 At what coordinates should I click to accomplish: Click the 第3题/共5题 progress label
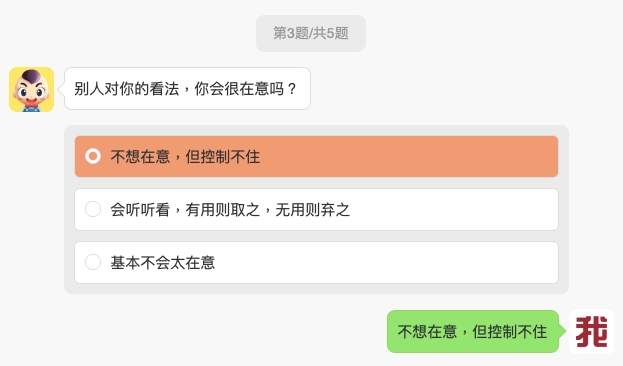(x=311, y=33)
